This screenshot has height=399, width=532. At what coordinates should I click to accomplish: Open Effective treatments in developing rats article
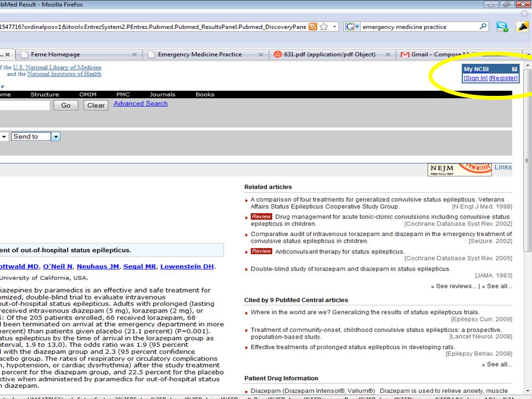353,347
